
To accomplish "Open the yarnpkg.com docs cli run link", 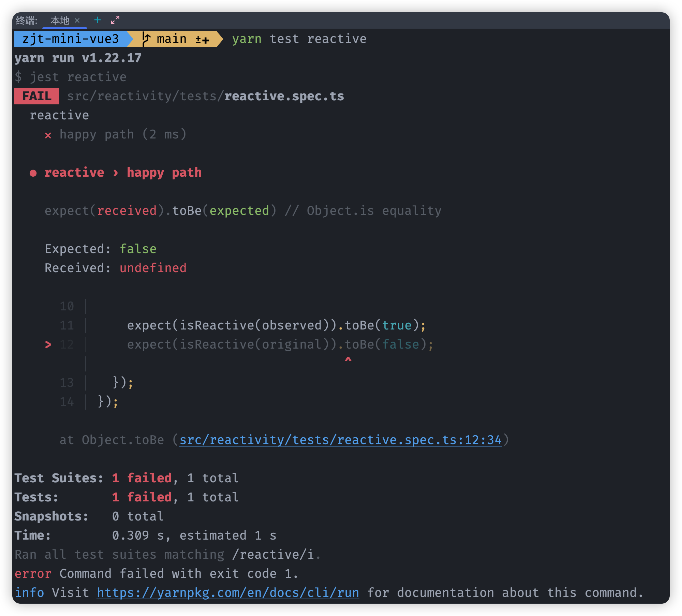I will pos(228,593).
